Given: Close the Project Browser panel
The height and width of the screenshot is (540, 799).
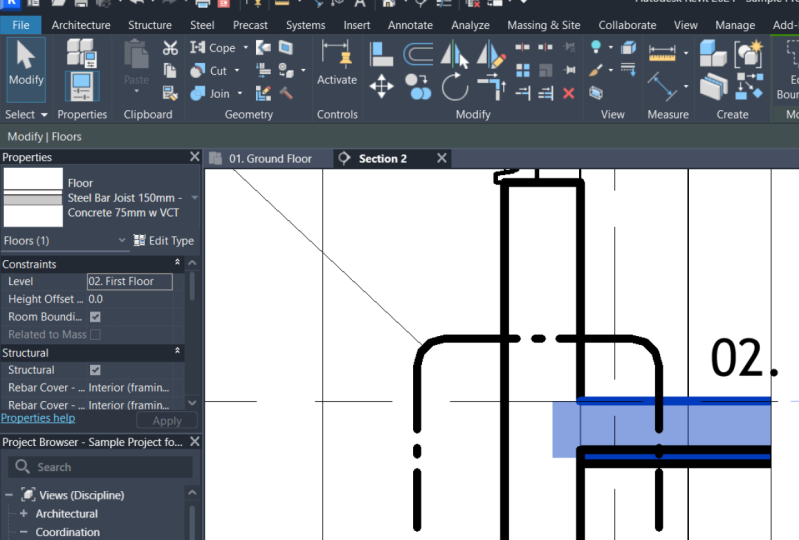Looking at the screenshot, I should click(x=195, y=442).
